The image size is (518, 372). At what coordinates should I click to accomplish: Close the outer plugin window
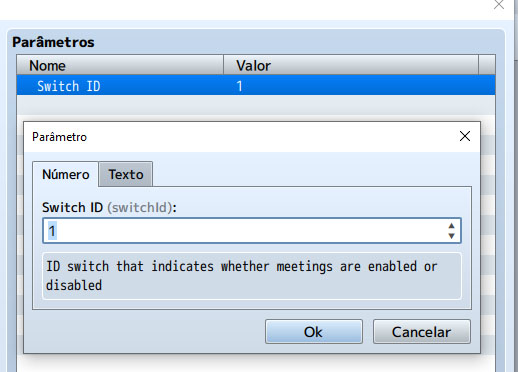(499, 4)
